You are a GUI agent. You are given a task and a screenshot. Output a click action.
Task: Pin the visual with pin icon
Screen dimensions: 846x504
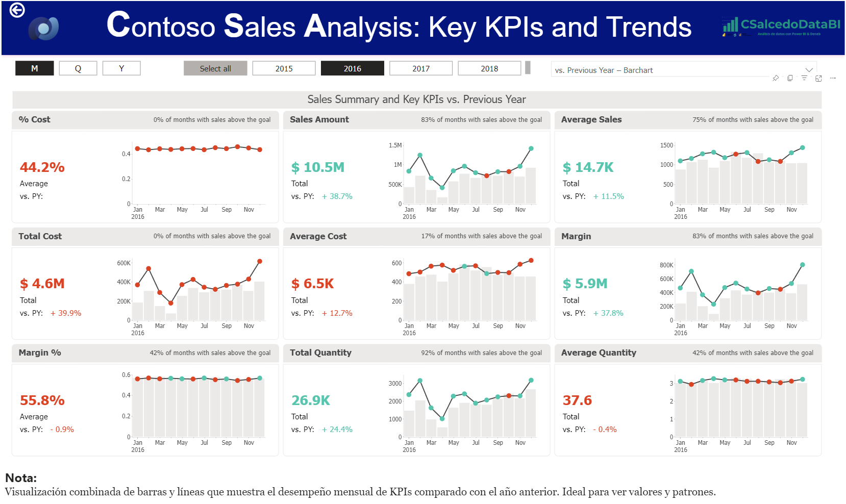point(776,78)
